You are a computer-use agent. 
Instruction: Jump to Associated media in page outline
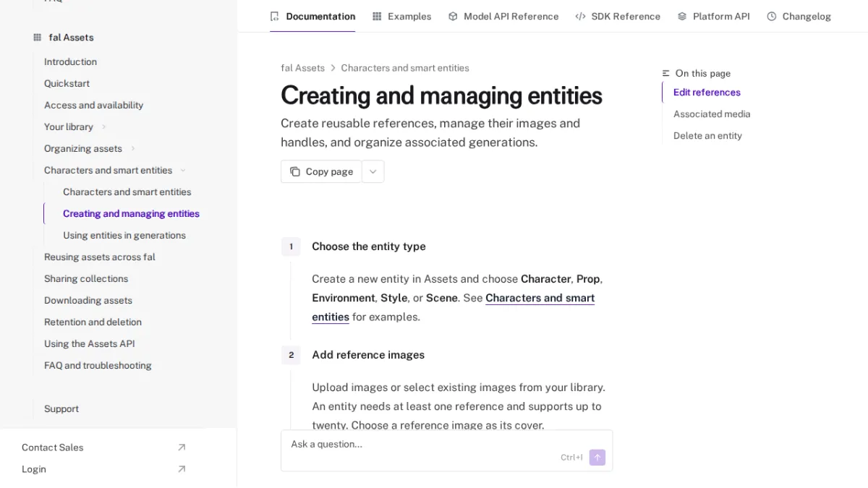tap(712, 114)
